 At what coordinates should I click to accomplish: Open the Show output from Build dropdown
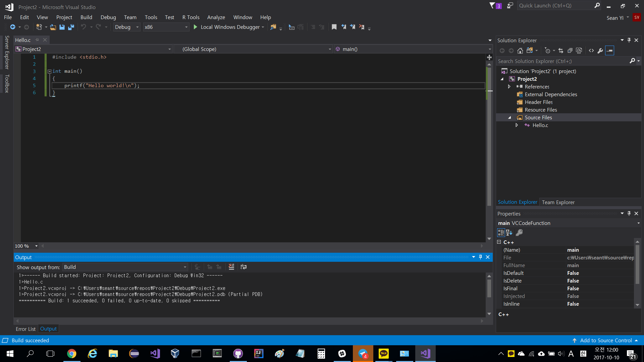[185, 267]
